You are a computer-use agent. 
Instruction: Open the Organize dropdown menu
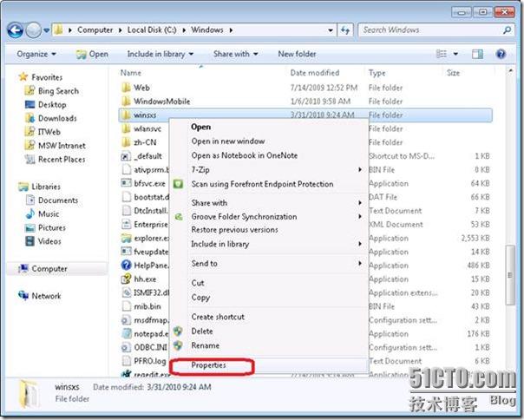click(x=36, y=54)
